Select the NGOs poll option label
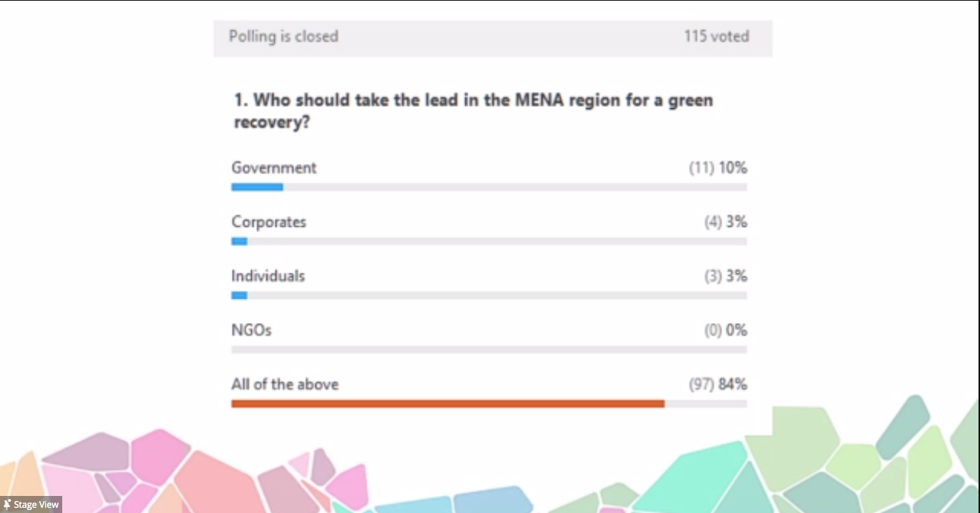 251,330
